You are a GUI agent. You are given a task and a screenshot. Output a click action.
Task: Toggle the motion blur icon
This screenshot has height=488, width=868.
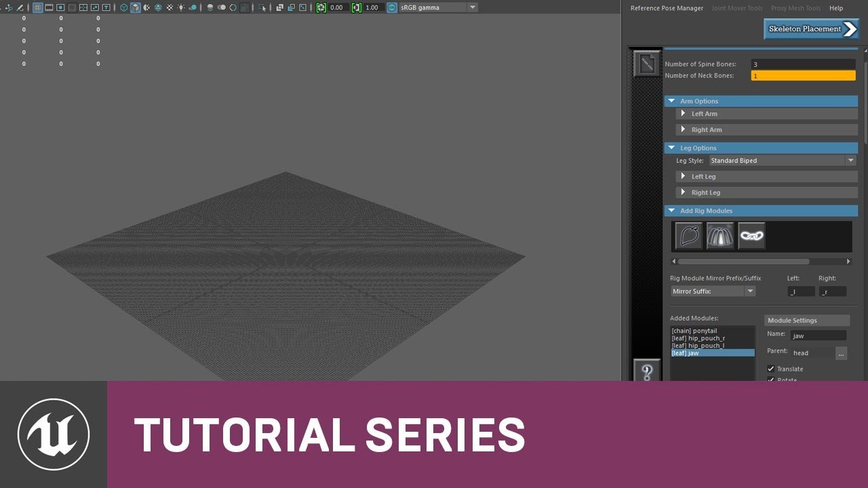222,7
